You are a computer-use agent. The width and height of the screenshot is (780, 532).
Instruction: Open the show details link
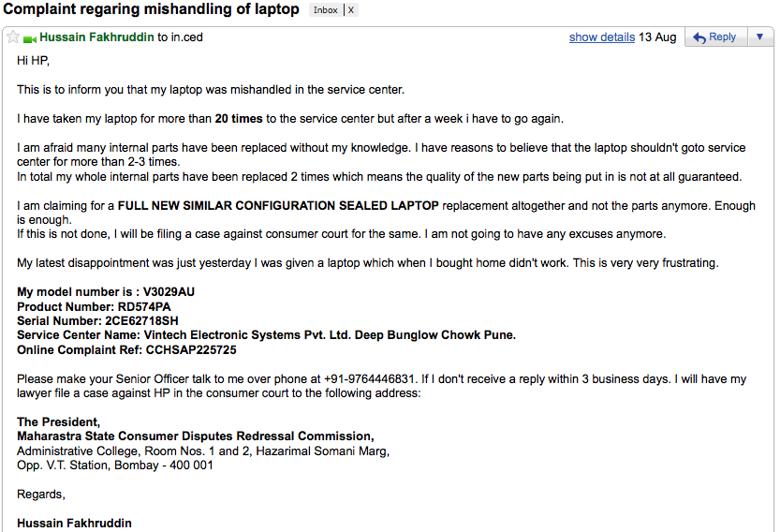[601, 37]
